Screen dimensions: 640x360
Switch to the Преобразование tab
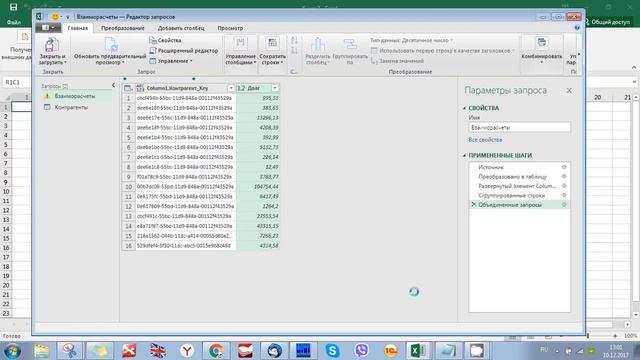(122, 28)
